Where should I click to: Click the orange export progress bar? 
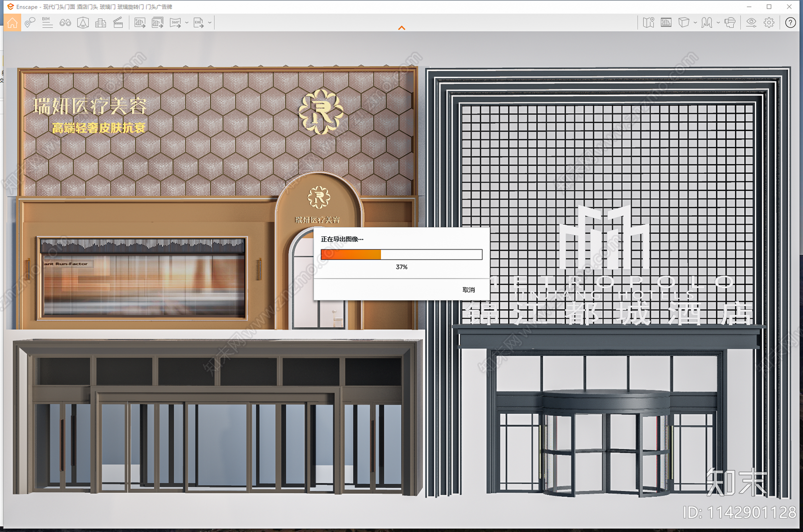[x=401, y=254]
